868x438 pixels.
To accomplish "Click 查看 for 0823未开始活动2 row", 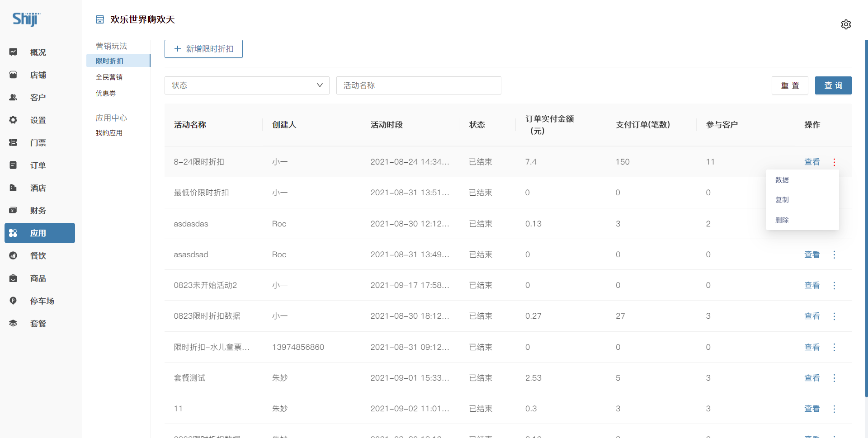I will point(812,285).
